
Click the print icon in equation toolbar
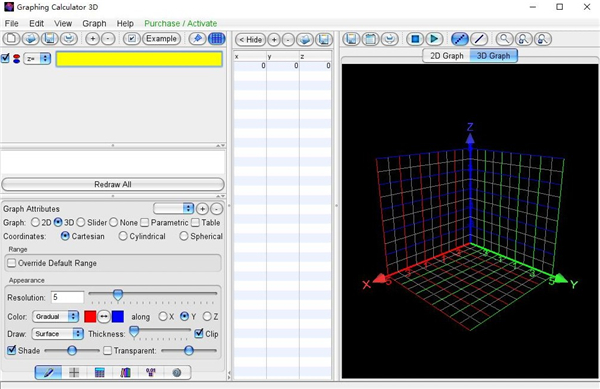69,39
